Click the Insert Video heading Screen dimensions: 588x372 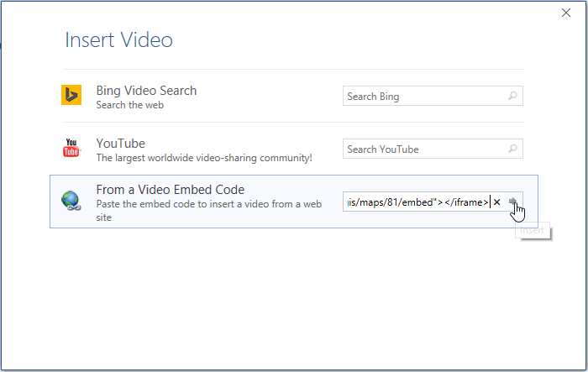pyautogui.click(x=119, y=39)
